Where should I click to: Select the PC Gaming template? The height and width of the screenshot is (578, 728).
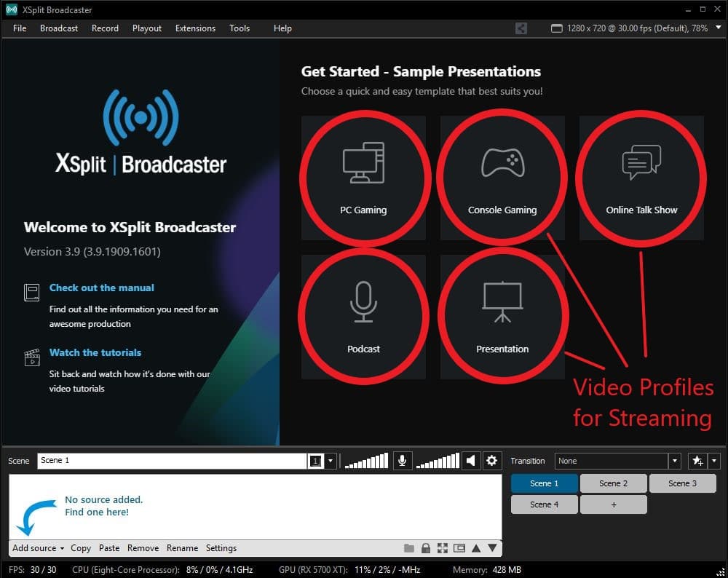[363, 178]
